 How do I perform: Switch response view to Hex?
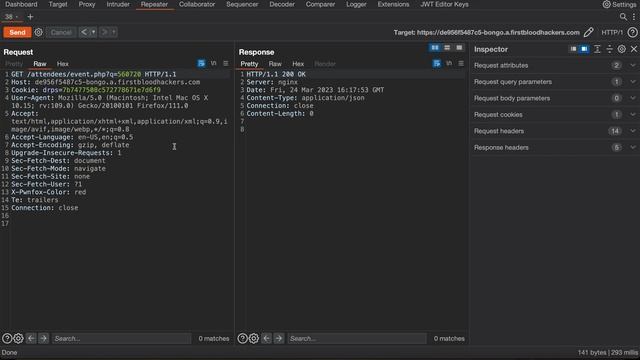tap(298, 64)
